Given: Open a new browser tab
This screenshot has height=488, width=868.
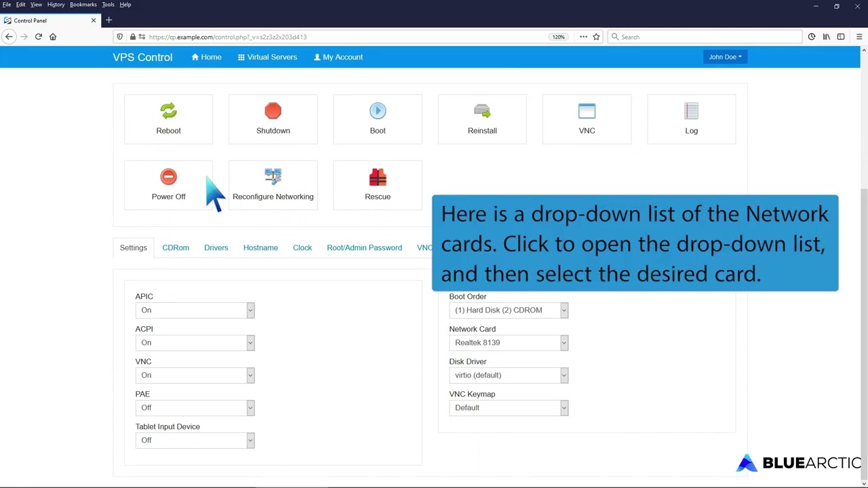Looking at the screenshot, I should 108,20.
